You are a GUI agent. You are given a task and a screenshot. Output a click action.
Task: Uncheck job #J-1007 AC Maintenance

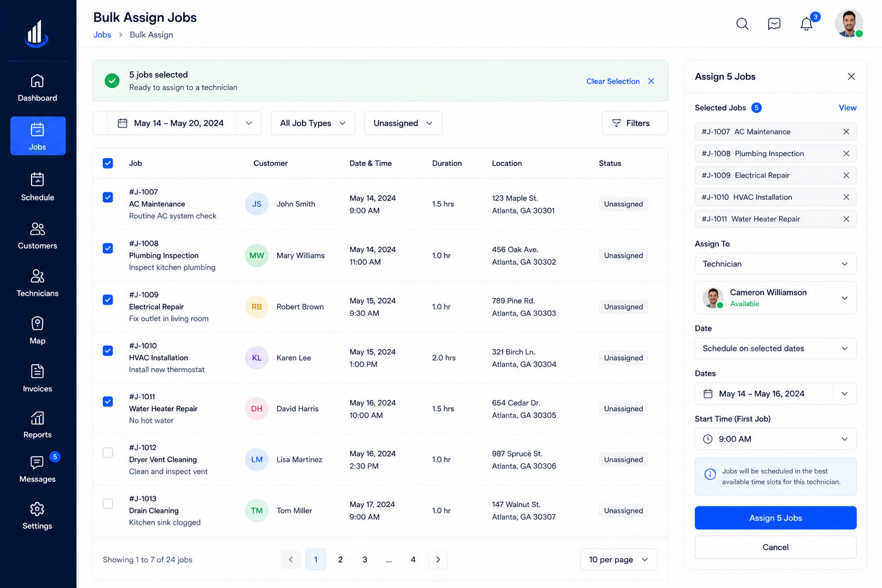click(107, 197)
